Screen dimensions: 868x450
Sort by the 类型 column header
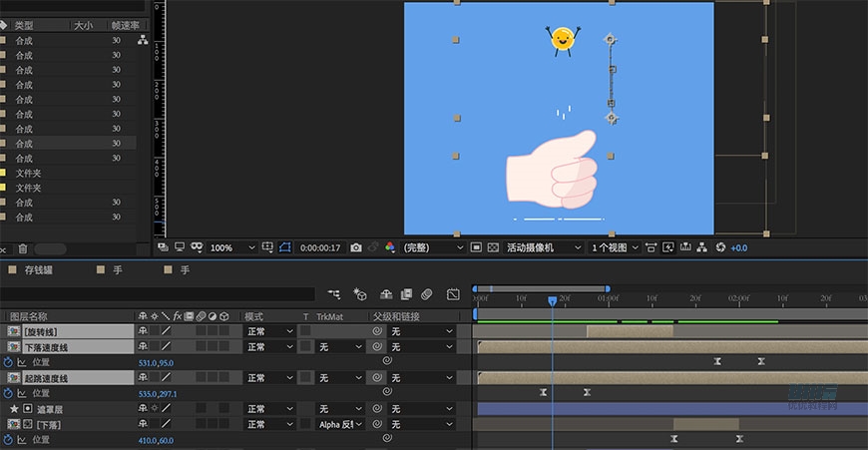click(x=24, y=25)
